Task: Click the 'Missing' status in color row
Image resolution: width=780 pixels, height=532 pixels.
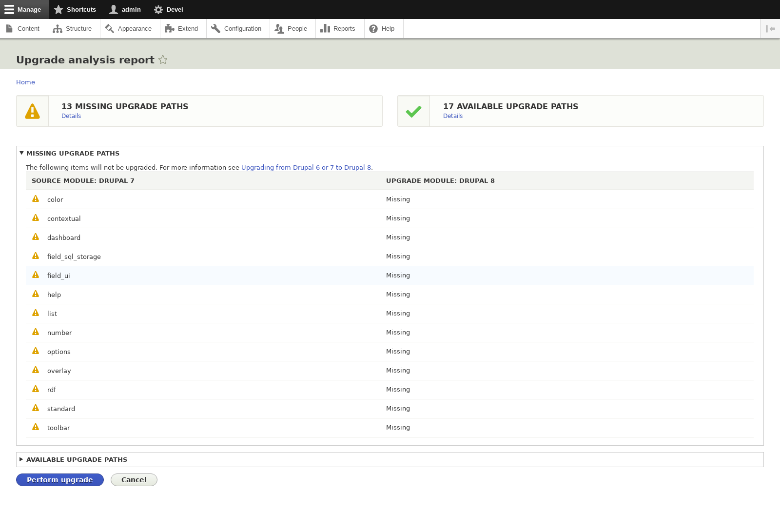Action: click(398, 199)
